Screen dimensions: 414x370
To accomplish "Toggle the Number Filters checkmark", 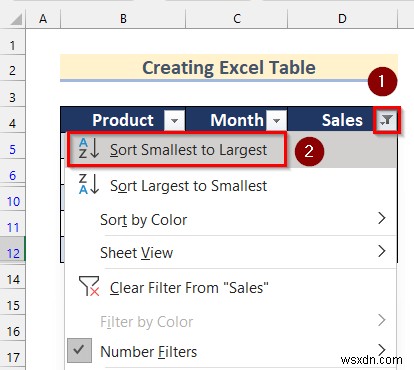I will tap(79, 350).
